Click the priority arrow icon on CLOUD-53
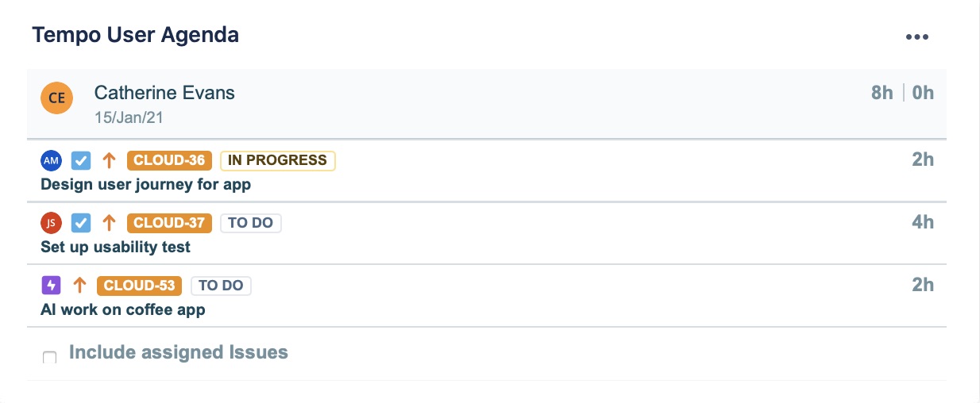The width and height of the screenshot is (980, 403). coord(79,286)
